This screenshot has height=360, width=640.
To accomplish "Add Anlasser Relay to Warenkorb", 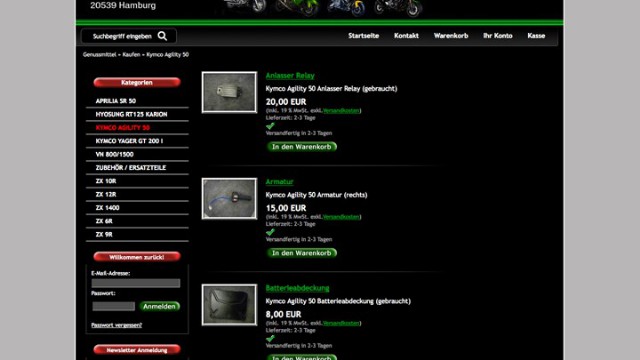I will (302, 147).
